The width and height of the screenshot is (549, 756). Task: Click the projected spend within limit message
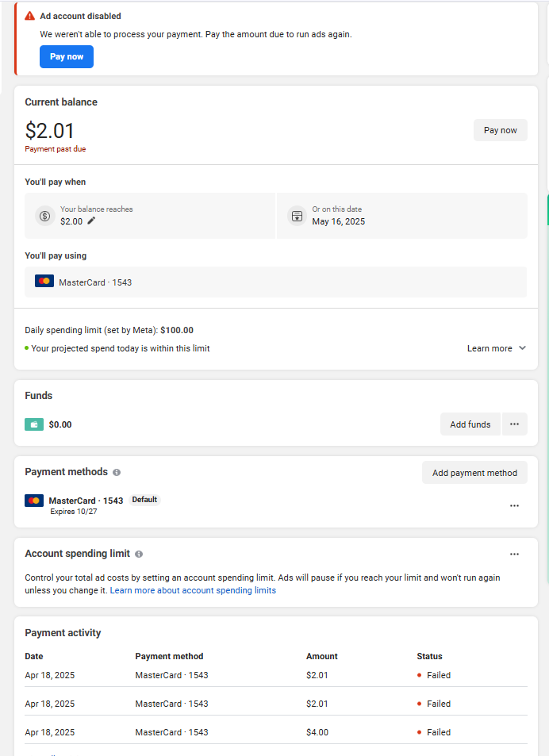click(121, 348)
